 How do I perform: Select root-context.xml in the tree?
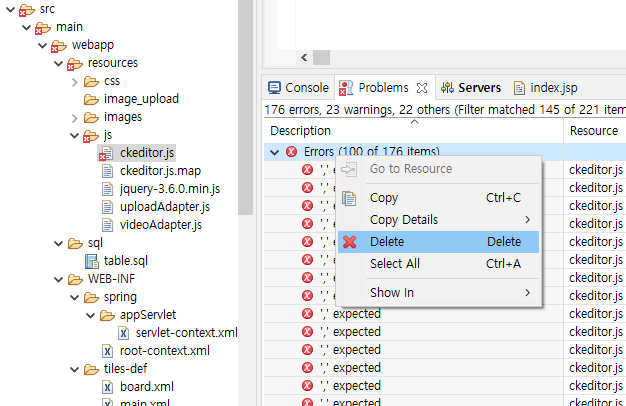[164, 351]
